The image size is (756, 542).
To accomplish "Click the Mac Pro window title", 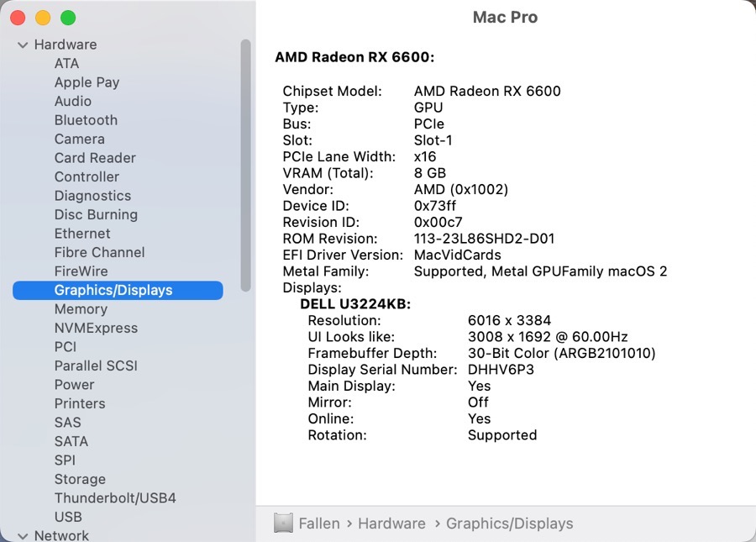I will click(505, 18).
